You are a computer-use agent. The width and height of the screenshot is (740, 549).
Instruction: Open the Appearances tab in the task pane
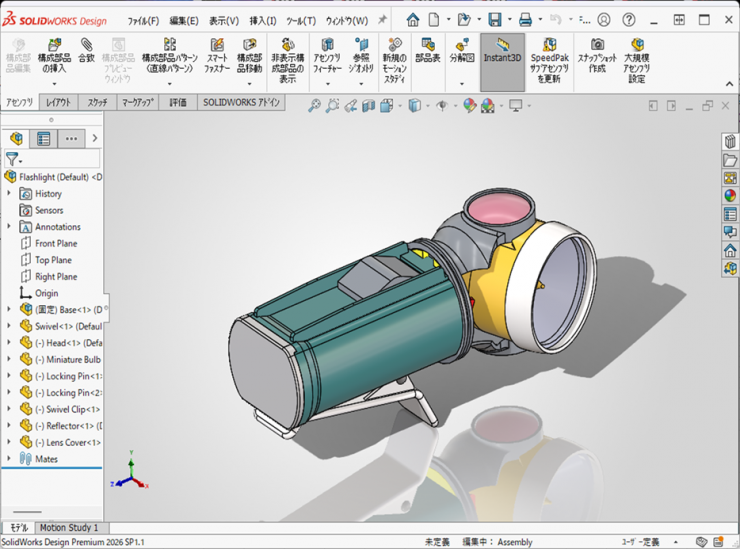tap(729, 195)
